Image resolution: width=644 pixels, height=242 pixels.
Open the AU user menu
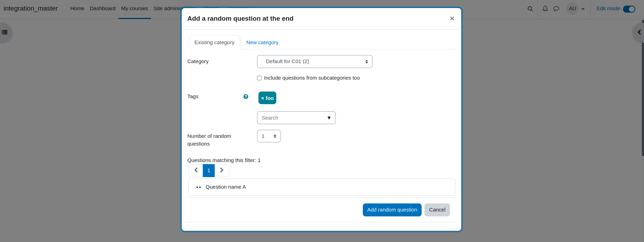tap(576, 9)
